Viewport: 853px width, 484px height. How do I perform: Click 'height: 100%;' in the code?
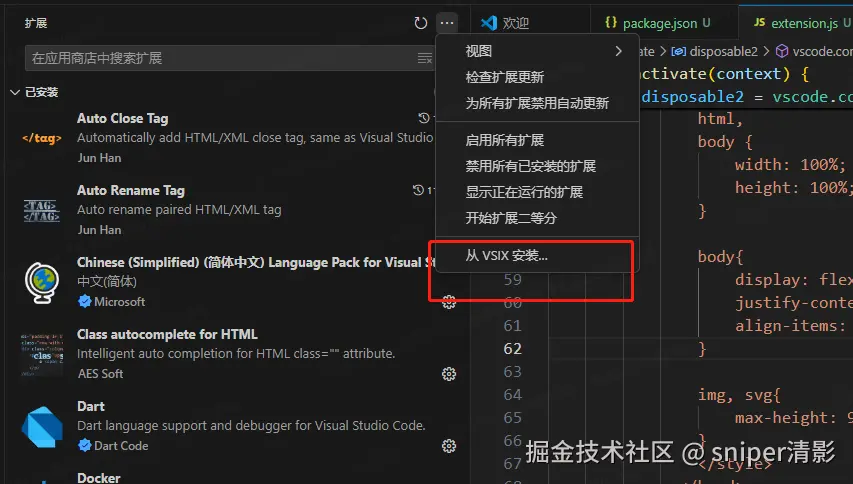[794, 188]
